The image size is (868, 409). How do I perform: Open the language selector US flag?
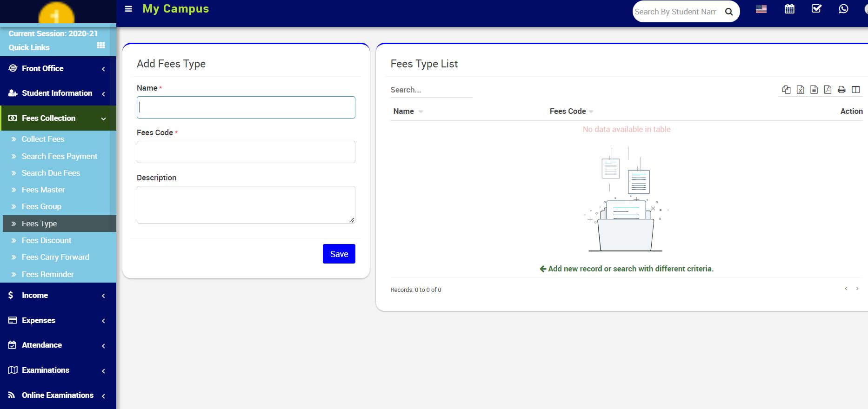761,9
